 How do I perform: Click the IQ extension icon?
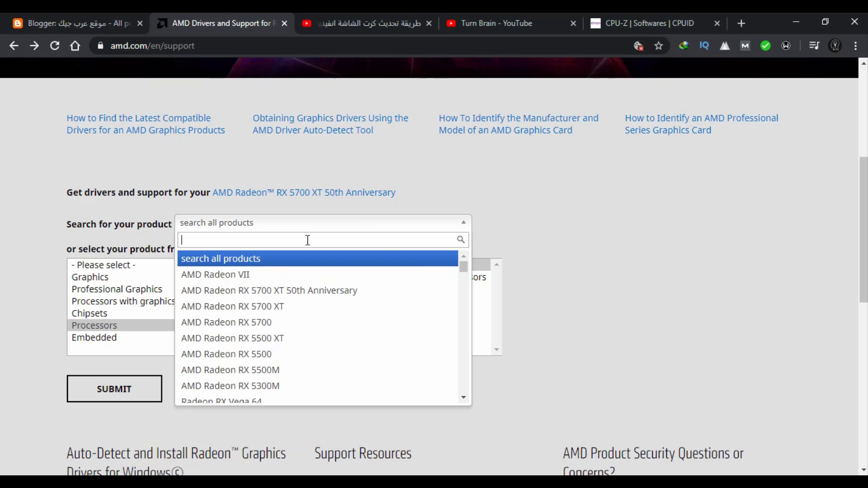[704, 46]
